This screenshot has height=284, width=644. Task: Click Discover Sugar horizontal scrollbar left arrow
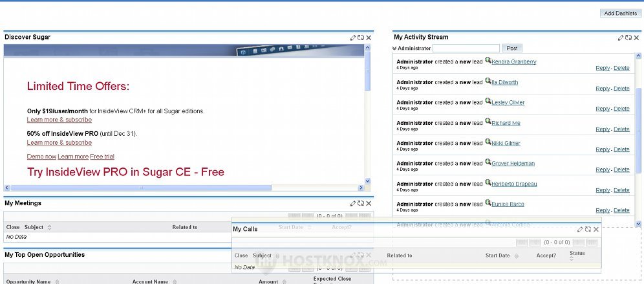click(7, 188)
